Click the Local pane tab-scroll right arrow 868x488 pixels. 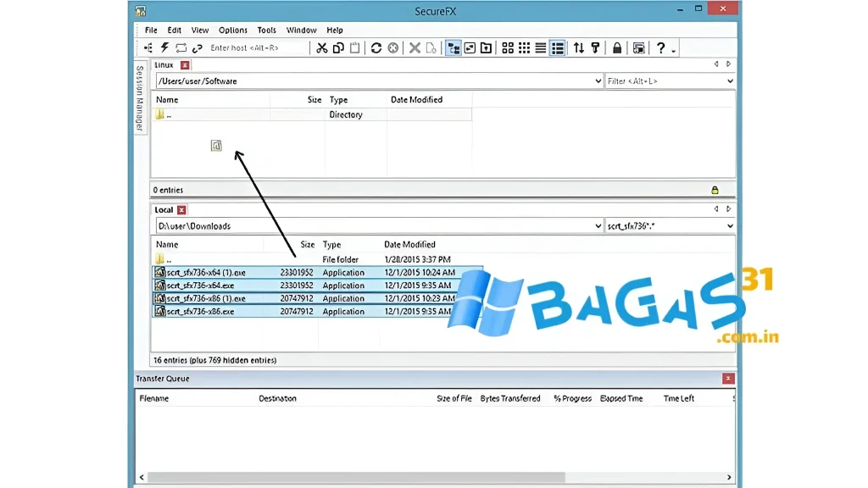[x=728, y=209]
